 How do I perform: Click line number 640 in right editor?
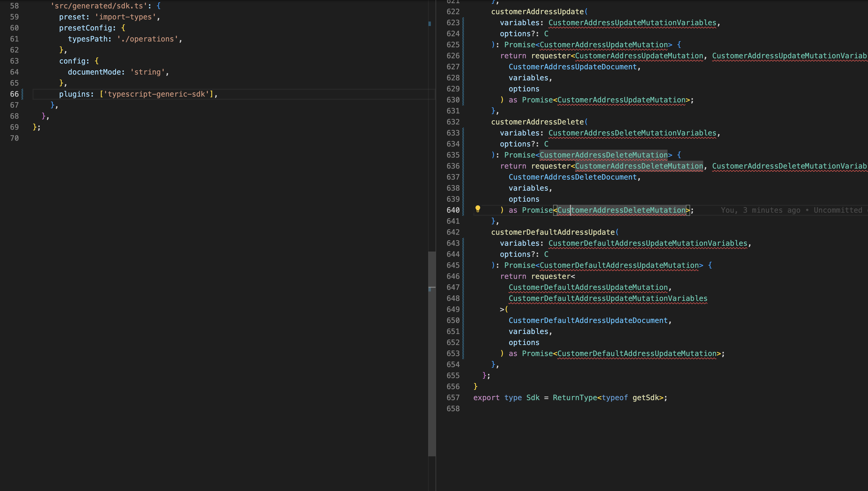(453, 210)
